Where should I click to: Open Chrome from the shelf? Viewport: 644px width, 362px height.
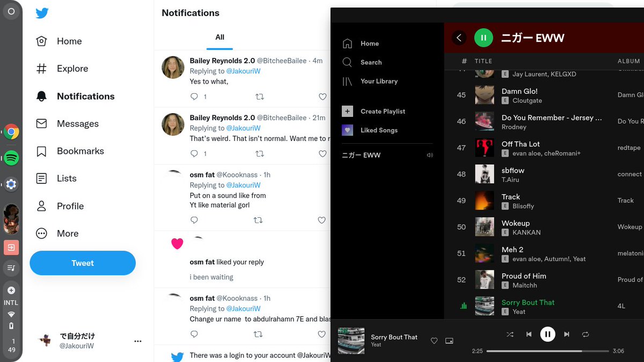11,132
